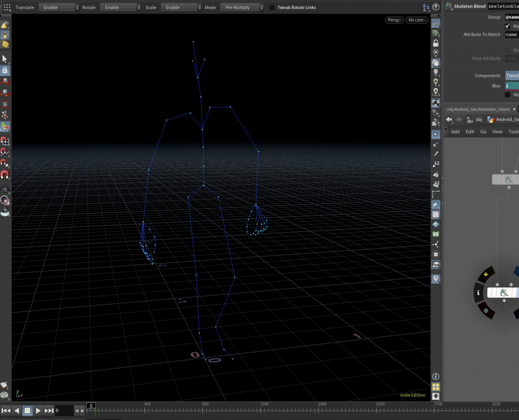This screenshot has height=420, width=519.
Task: Toggle the checkbox under the Group field
Action: 507,26
